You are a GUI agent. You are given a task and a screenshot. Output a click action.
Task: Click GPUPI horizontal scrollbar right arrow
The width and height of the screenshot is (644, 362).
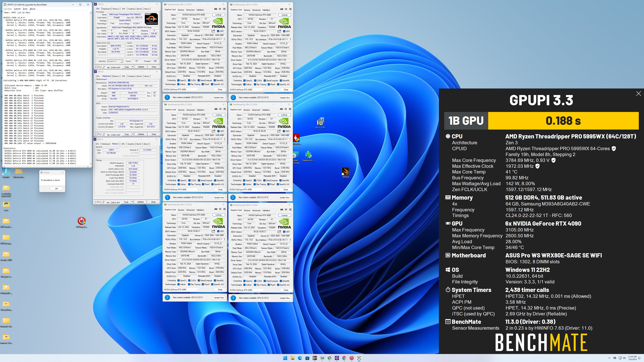pos(88,167)
